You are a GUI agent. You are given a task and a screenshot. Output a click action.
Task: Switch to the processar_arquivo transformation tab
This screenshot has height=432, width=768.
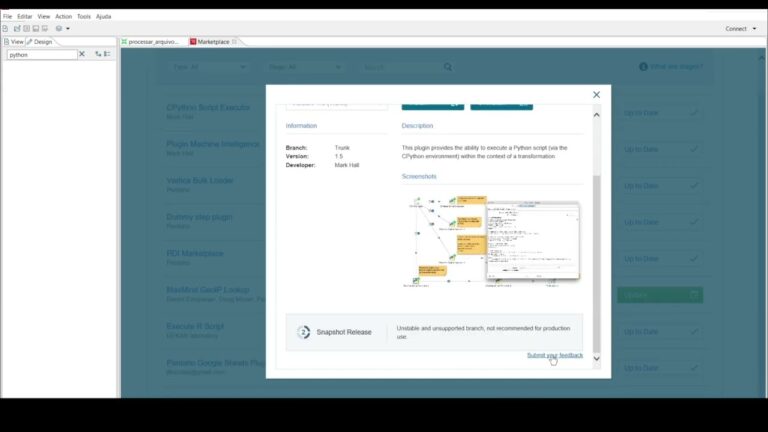[x=150, y=42]
